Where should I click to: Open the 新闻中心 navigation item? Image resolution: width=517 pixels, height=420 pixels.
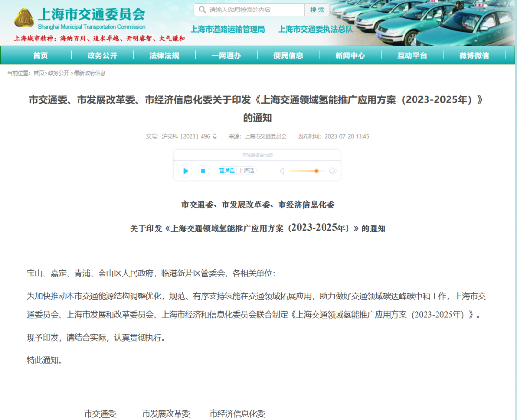[350, 55]
